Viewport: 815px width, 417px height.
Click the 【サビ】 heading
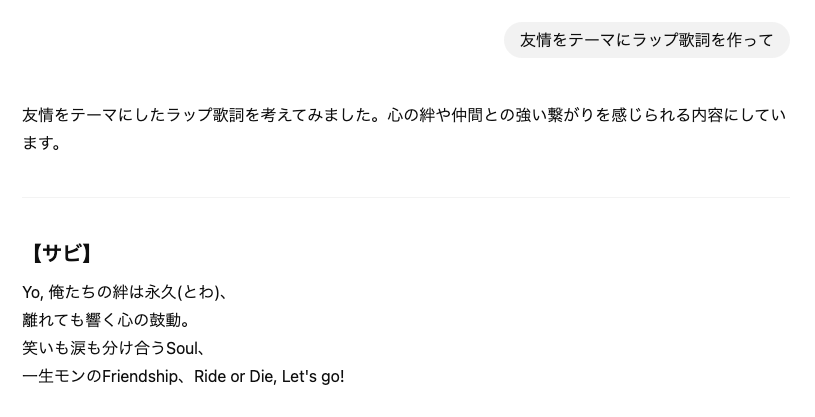coord(61,254)
